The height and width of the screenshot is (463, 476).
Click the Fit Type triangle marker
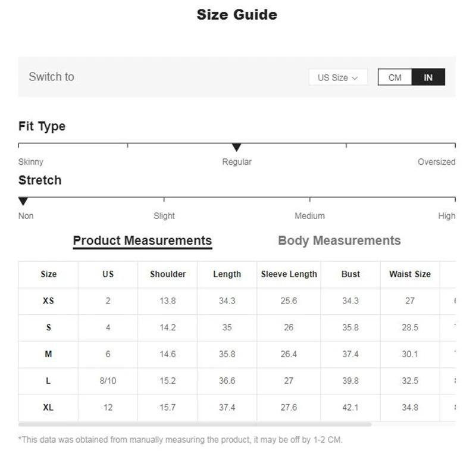[236, 147]
